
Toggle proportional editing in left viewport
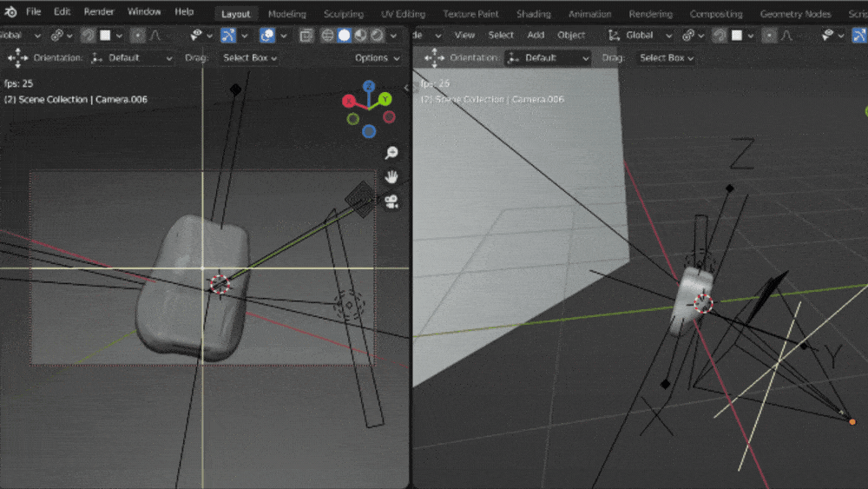click(137, 36)
